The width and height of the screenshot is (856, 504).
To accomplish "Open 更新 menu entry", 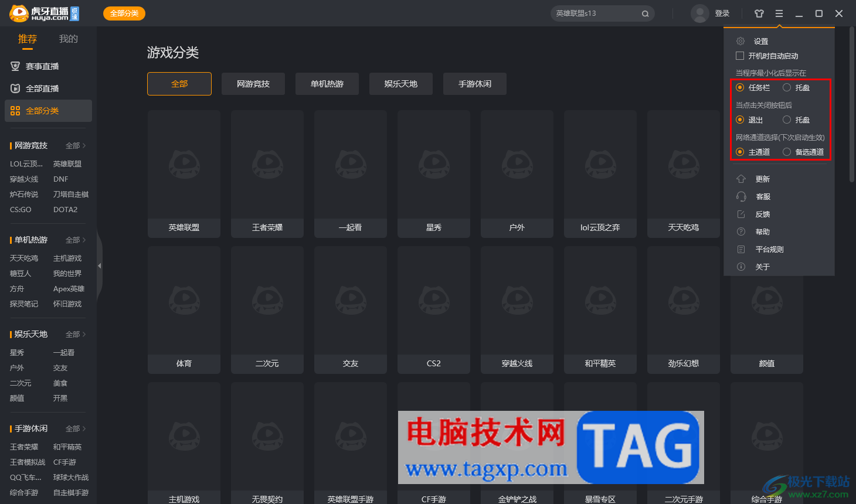I will [763, 179].
